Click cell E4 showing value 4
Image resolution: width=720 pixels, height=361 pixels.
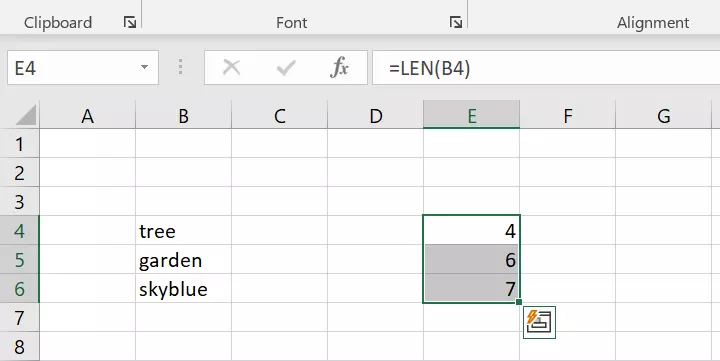click(x=472, y=230)
